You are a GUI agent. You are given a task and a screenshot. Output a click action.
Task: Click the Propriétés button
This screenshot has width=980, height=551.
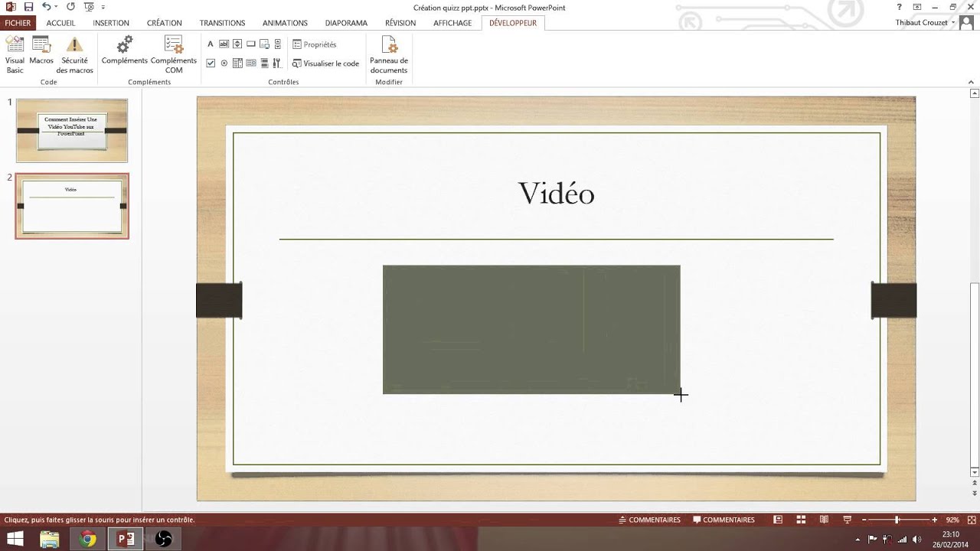pos(315,44)
